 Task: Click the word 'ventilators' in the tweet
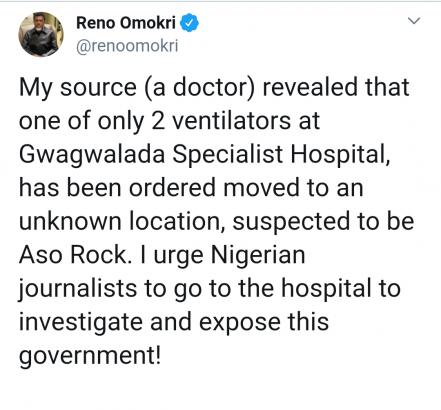pyautogui.click(x=231, y=120)
